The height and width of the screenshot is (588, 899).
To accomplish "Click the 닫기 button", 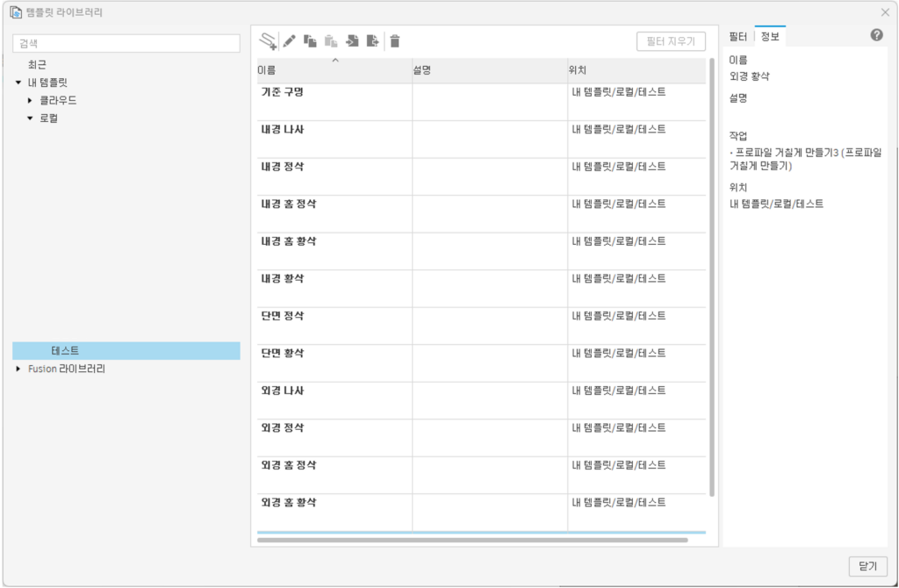I will point(867,566).
